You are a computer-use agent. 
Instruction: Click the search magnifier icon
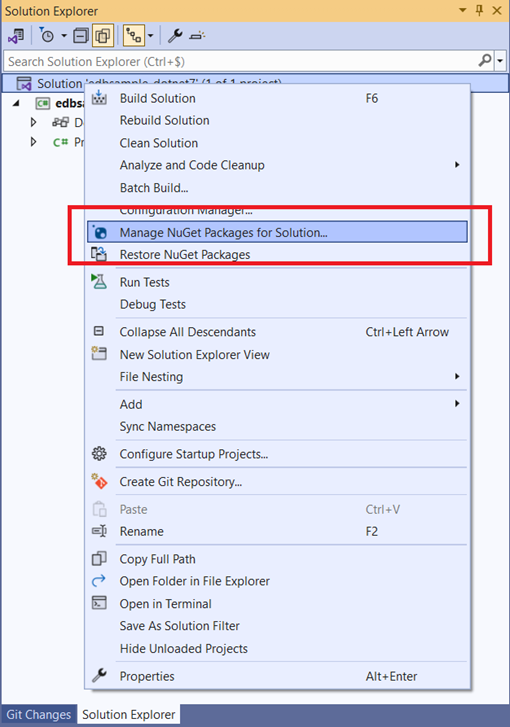484,60
